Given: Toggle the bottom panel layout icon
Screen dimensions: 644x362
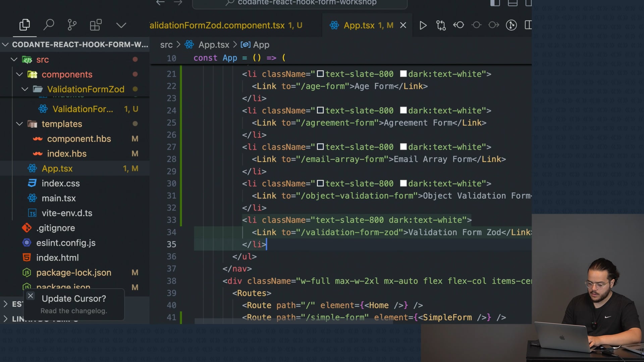Looking at the screenshot, I should (513, 3).
